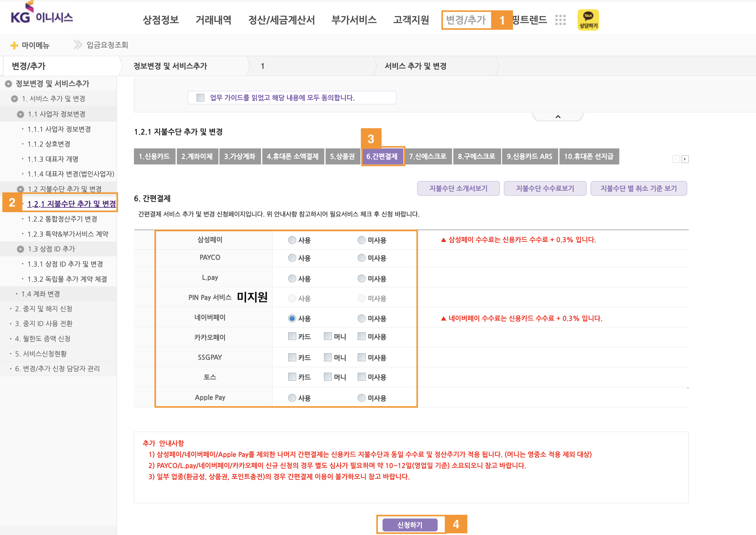Open 4. 월한도 증액 신청
Viewport: 756px width, 535px height.
pyautogui.click(x=43, y=339)
